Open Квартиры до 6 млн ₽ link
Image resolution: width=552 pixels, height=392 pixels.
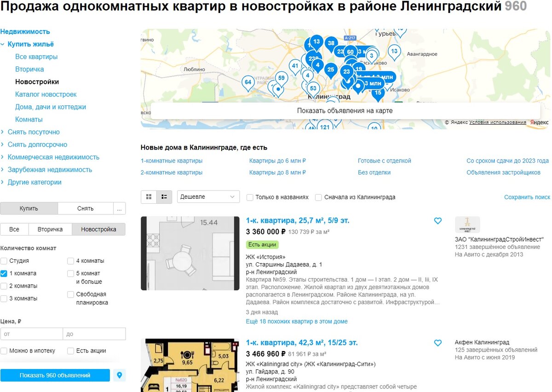277,161
